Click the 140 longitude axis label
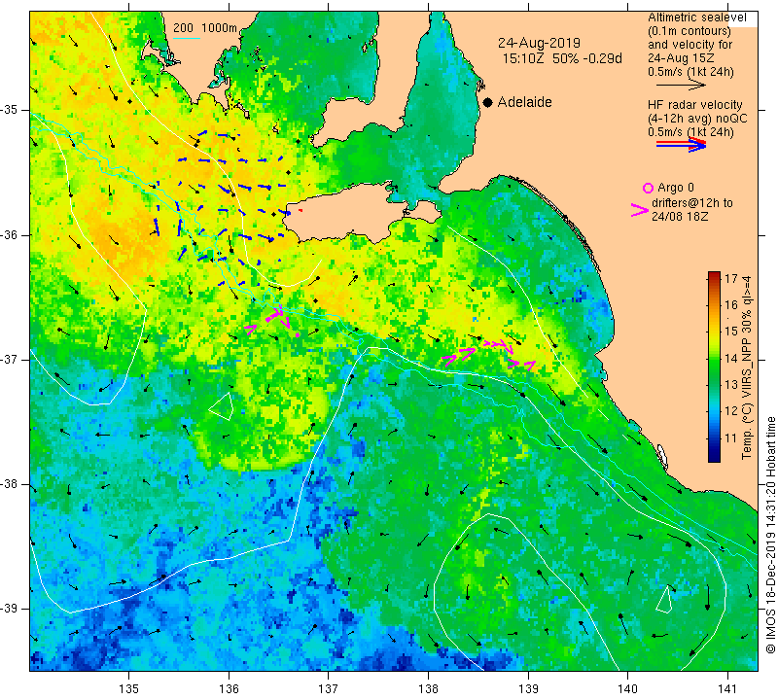778x700 pixels. point(628,689)
